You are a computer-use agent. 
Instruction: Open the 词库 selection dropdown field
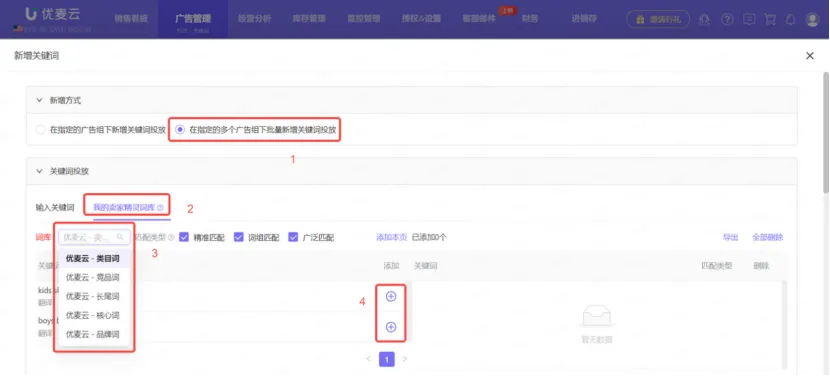pos(94,237)
